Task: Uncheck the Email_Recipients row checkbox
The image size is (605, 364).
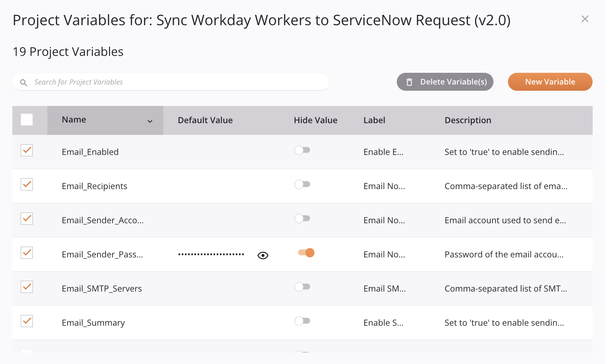Action: pos(27,185)
